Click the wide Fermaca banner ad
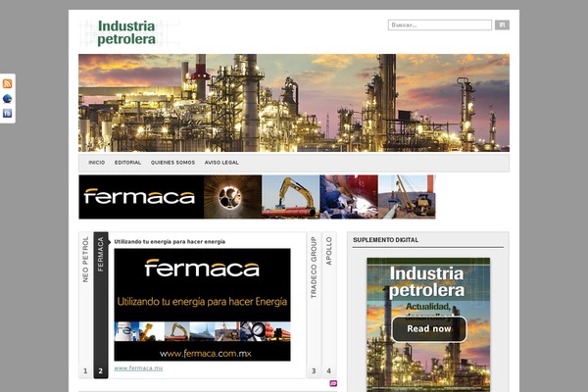588x392 pixels. point(257,197)
